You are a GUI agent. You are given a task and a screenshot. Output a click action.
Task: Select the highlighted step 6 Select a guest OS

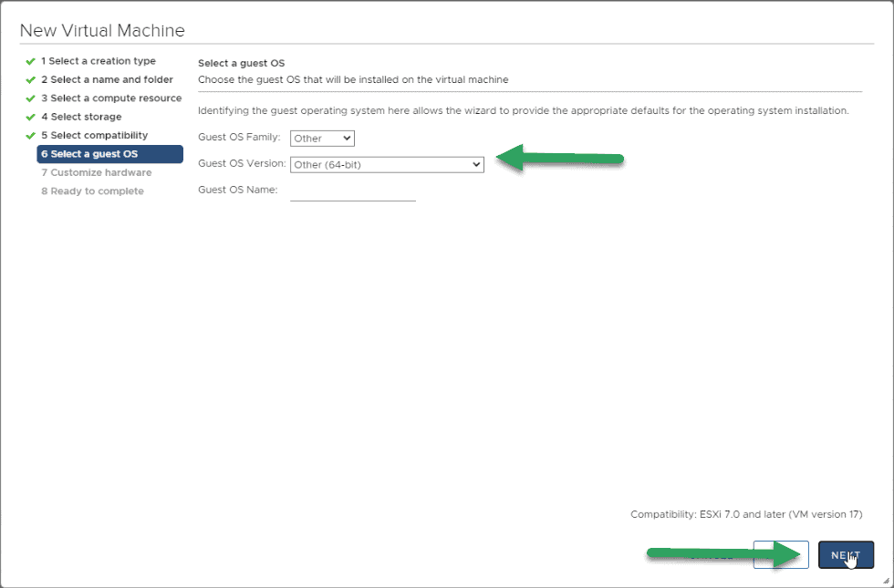pos(110,154)
